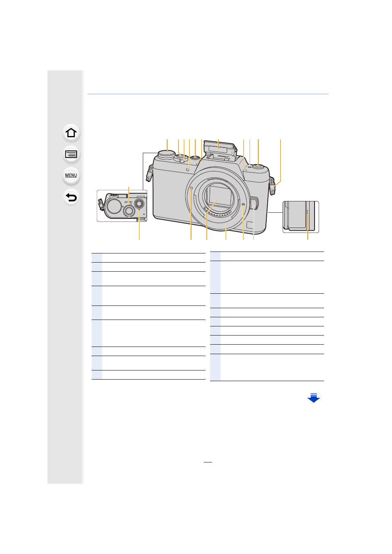392x554 pixels.
Task: Click the lens fitting mark on mount's left
Action: (x=191, y=188)
